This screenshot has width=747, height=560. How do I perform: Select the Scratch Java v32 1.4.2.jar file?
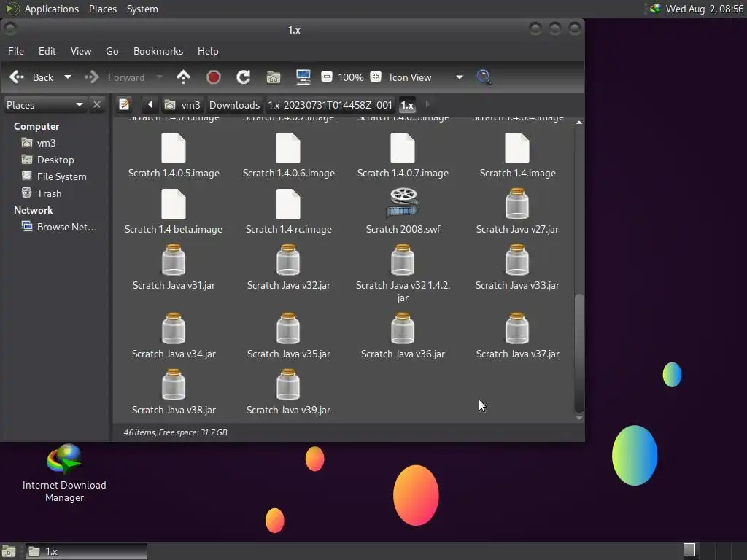coord(403,274)
